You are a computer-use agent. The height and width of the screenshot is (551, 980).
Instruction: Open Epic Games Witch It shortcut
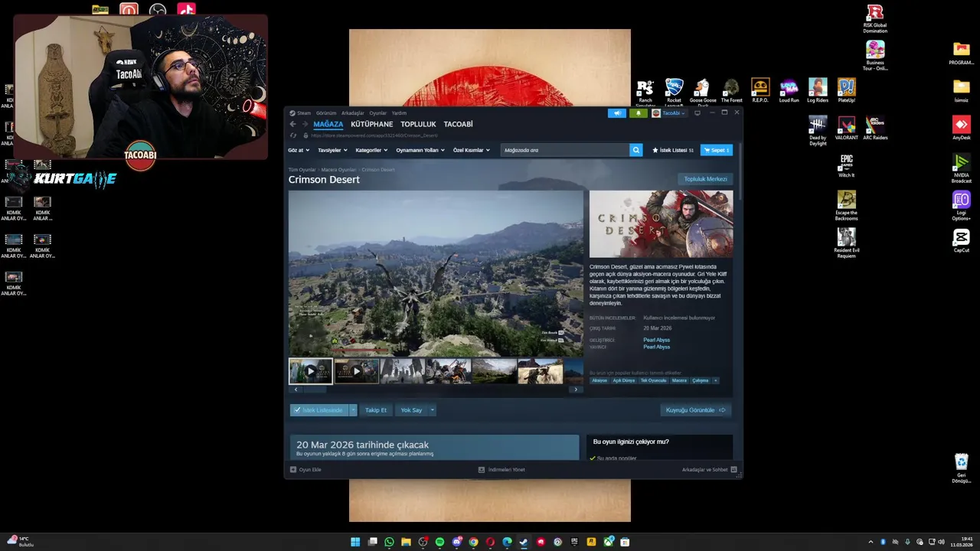click(x=846, y=165)
